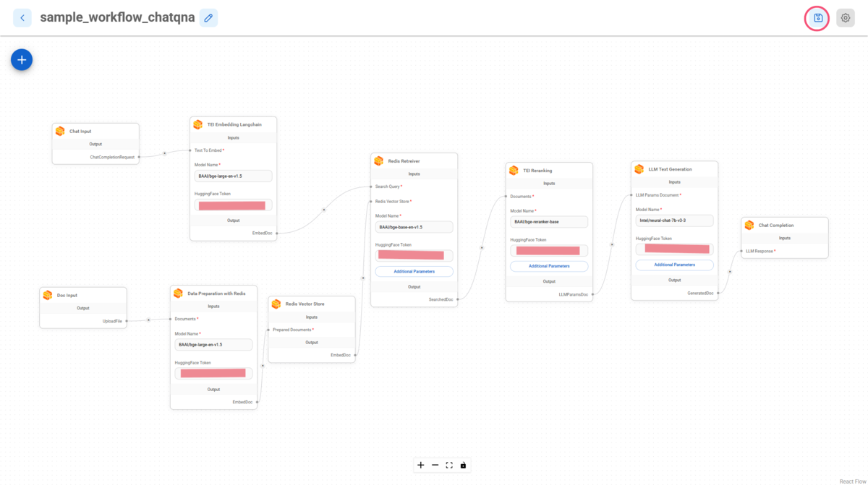
Task: Rename the workflow with the pencil icon
Action: click(208, 17)
